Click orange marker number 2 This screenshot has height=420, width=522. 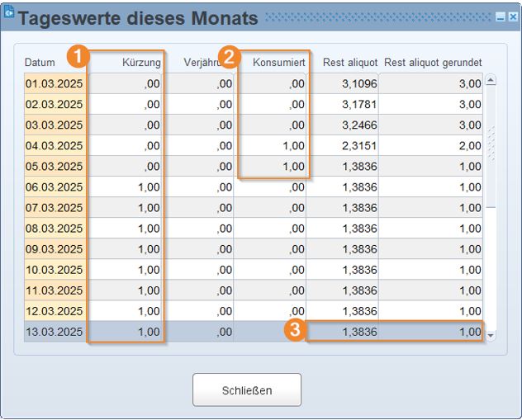pos(230,56)
